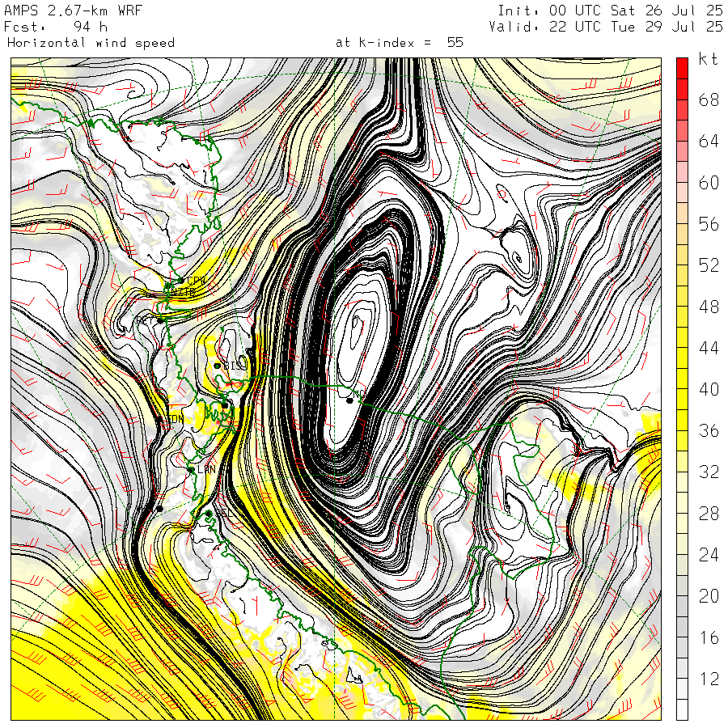The image size is (728, 728).
Task: Click the BIS station label on the map
Action: 233,366
